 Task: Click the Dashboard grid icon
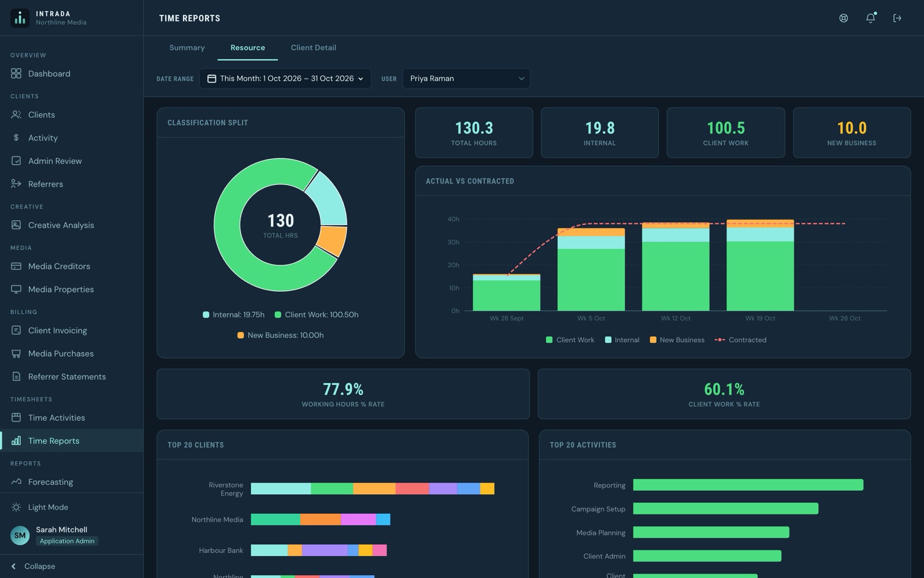coord(16,73)
